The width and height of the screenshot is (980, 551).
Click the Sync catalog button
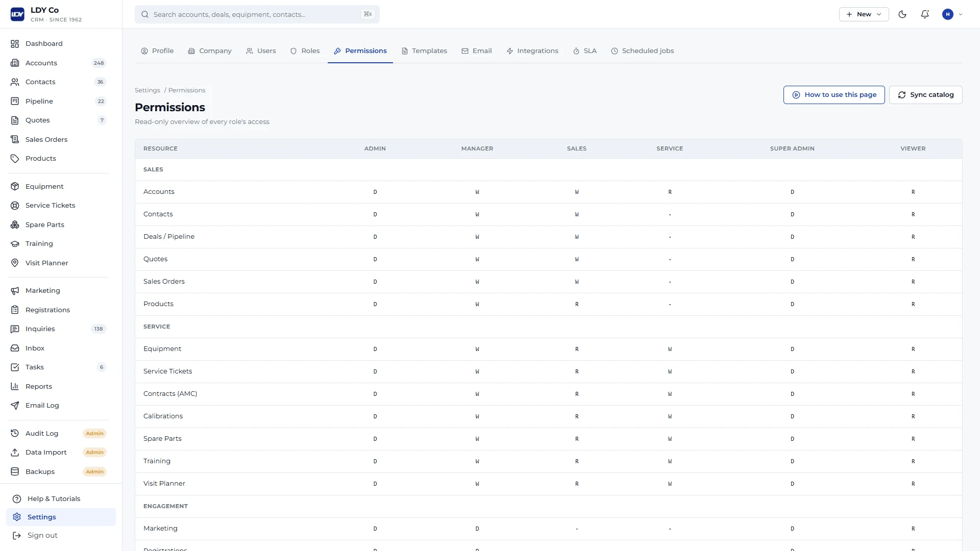925,95
